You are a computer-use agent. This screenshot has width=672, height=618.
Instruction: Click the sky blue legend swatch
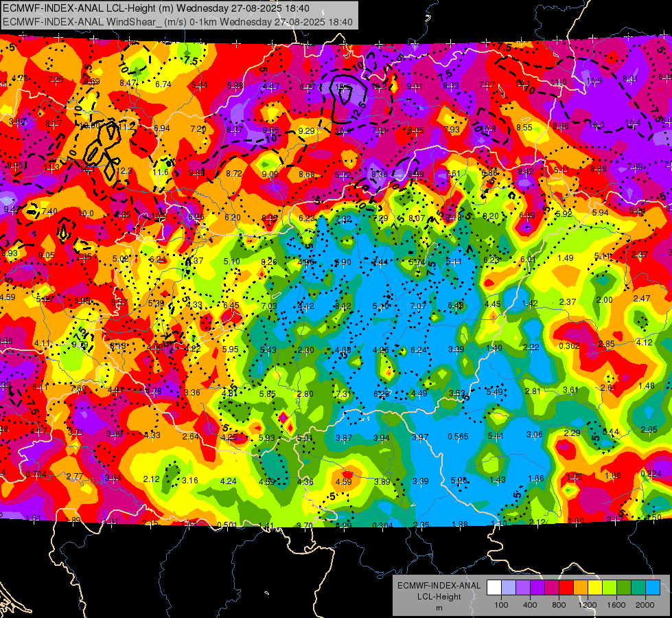(x=653, y=588)
